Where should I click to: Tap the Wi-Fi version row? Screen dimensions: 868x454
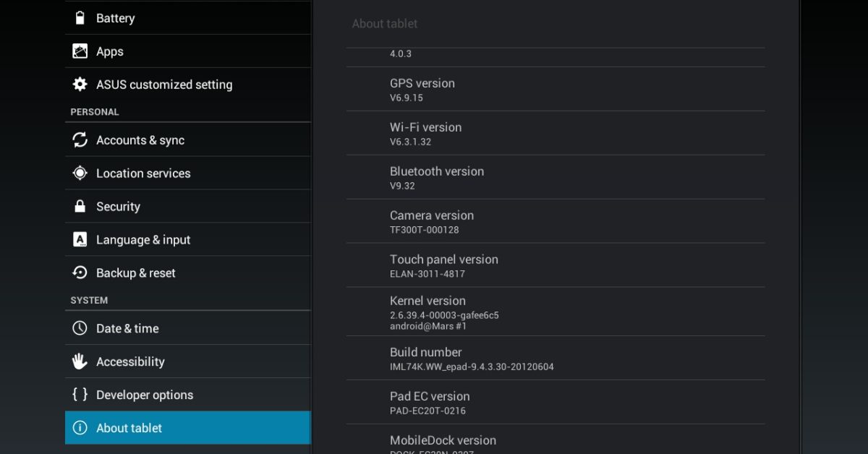click(555, 134)
